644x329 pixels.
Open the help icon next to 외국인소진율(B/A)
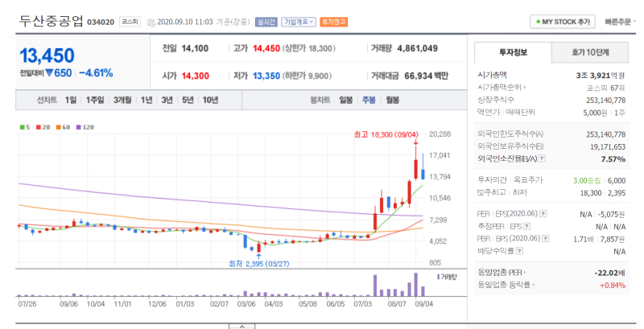pyautogui.click(x=542, y=158)
